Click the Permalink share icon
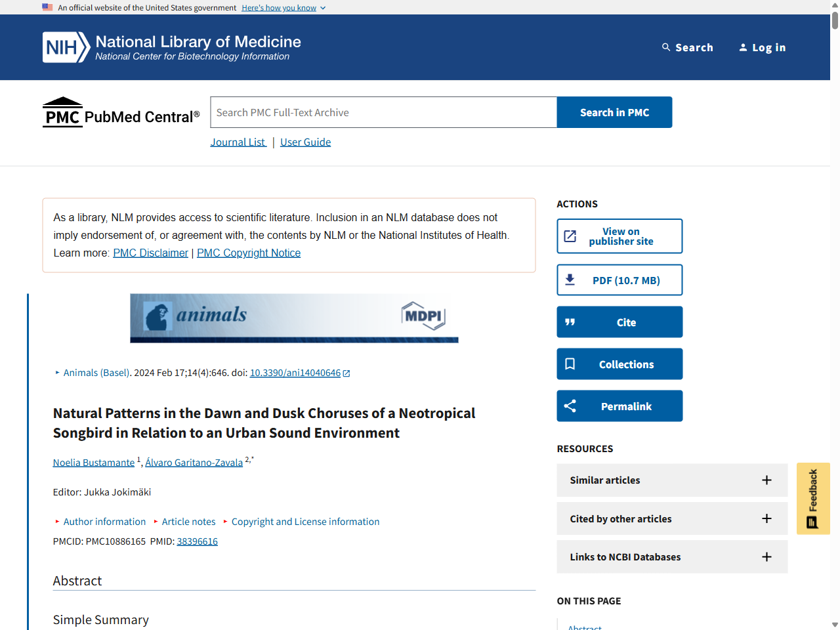The image size is (840, 630). (x=570, y=406)
